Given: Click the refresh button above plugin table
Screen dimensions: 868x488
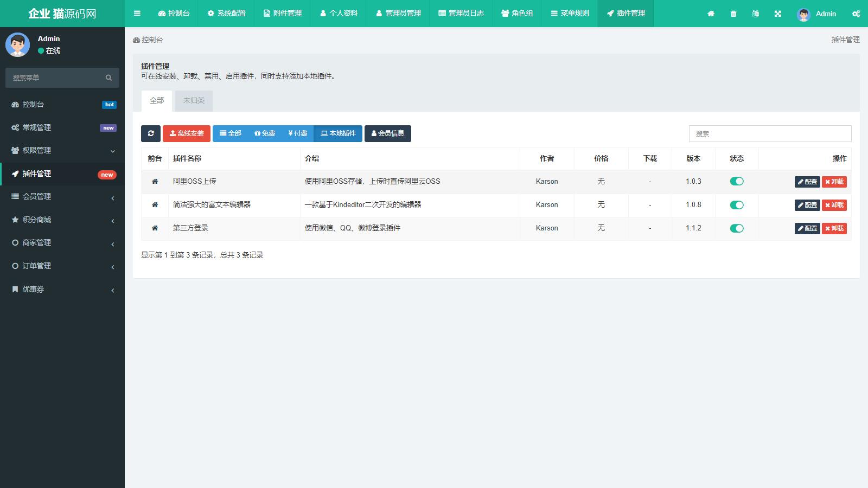Looking at the screenshot, I should [x=151, y=133].
